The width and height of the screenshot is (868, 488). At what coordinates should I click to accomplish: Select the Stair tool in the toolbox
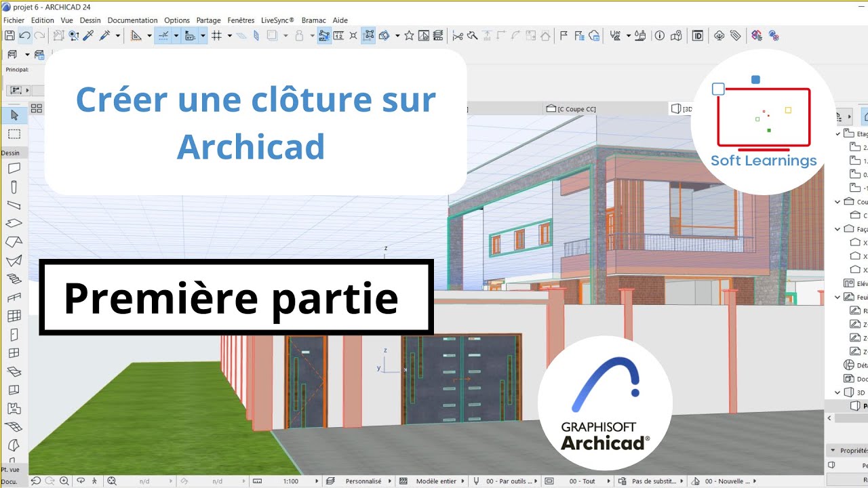click(14, 279)
